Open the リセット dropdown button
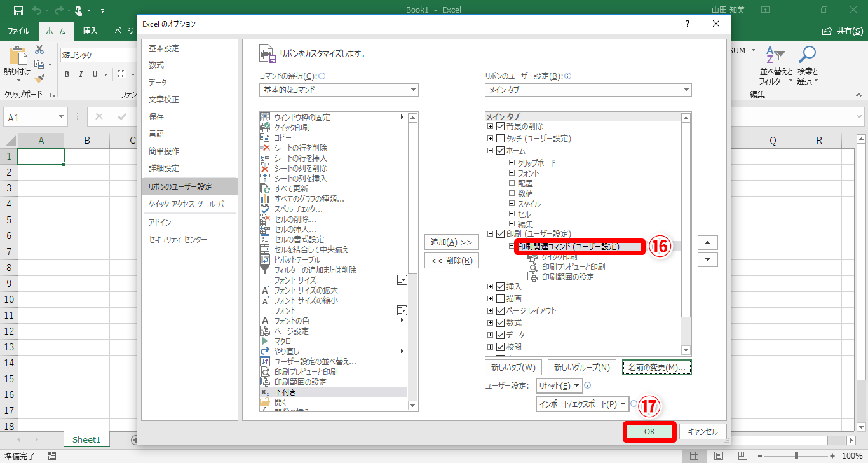868x463 pixels. pyautogui.click(x=559, y=385)
